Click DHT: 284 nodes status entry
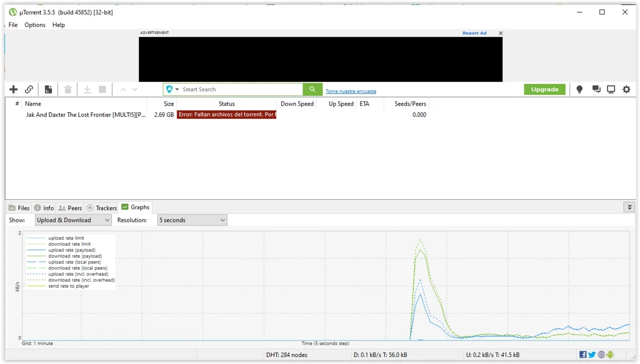The width and height of the screenshot is (640, 364). (286, 355)
